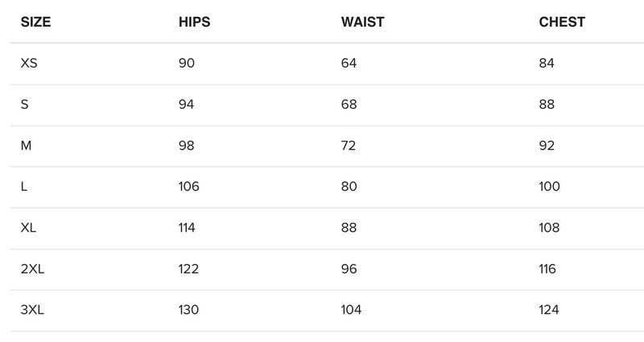The image size is (644, 342).
Task: Click hips value 130 for 3XL
Action: click(x=189, y=310)
